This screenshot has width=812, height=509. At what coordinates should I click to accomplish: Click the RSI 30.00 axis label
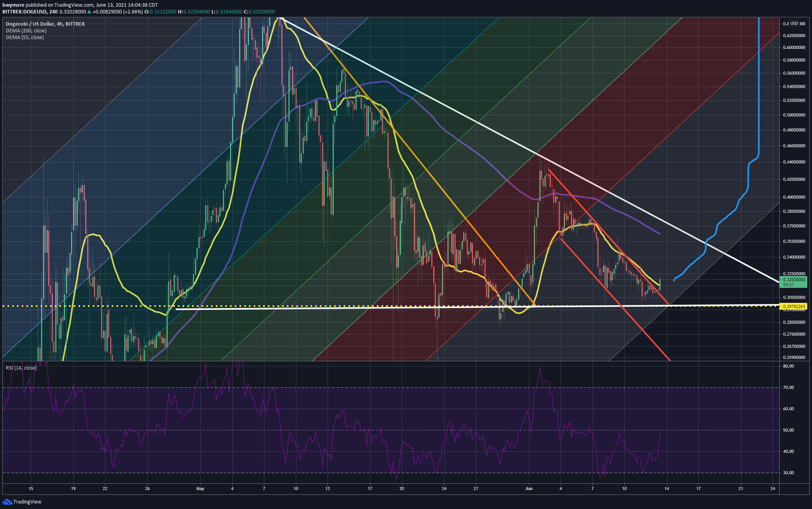click(788, 473)
